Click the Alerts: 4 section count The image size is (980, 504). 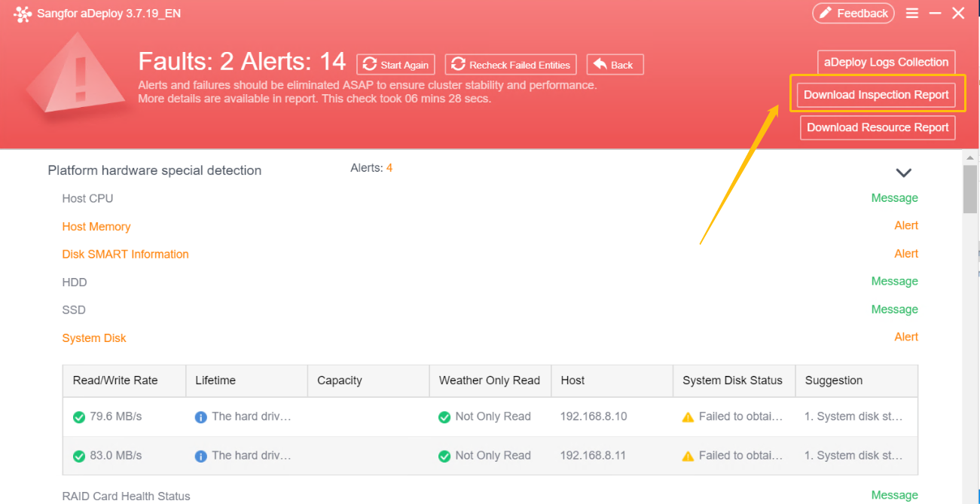point(371,168)
